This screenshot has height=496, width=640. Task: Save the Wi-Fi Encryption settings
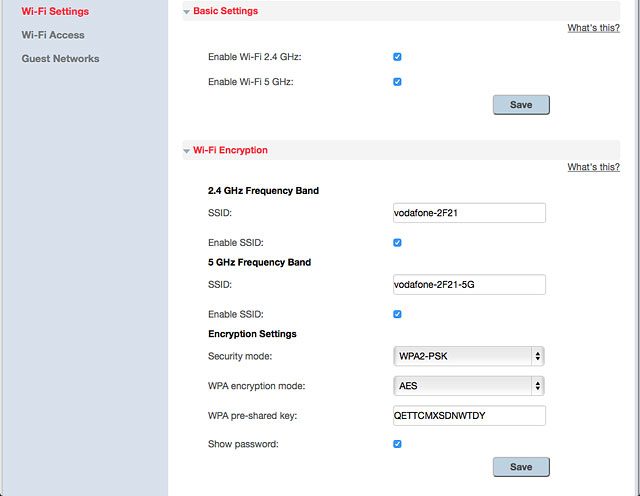point(521,467)
